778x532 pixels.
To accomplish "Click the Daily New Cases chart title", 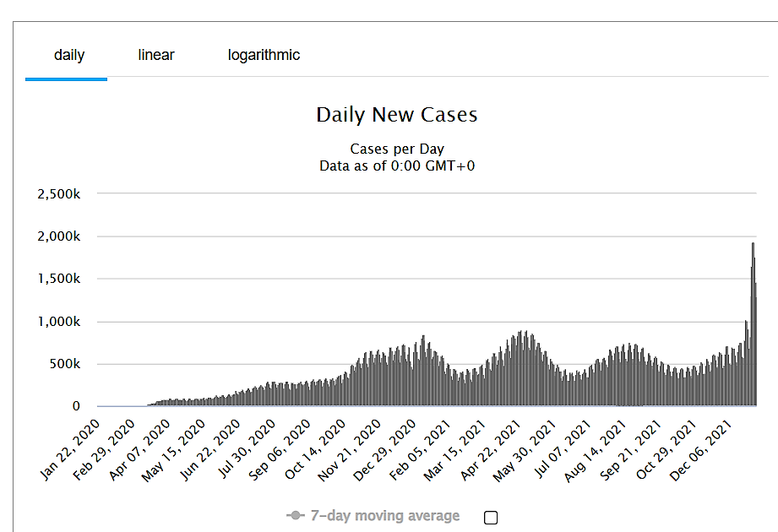I will 397,115.
